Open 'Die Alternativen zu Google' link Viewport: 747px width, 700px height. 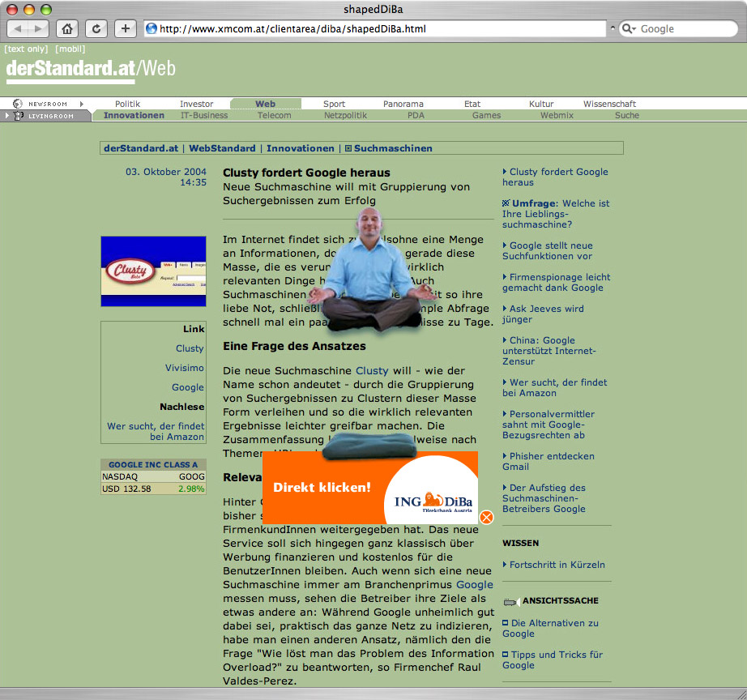coord(550,629)
